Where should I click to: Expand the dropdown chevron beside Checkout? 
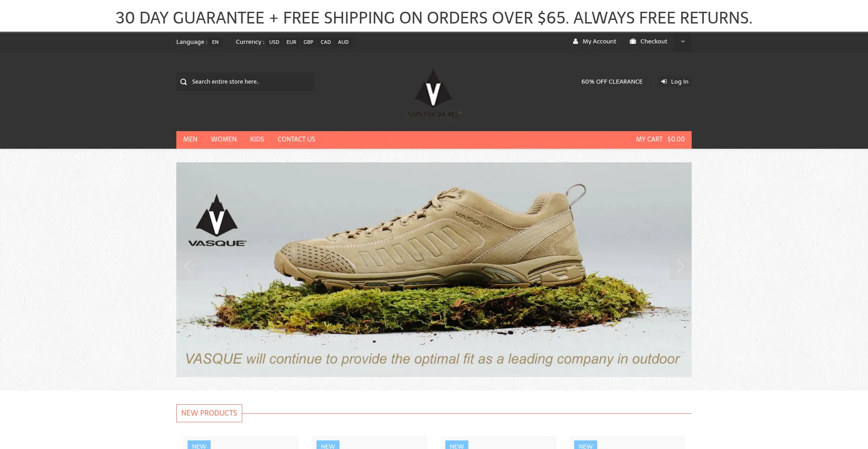click(x=683, y=42)
